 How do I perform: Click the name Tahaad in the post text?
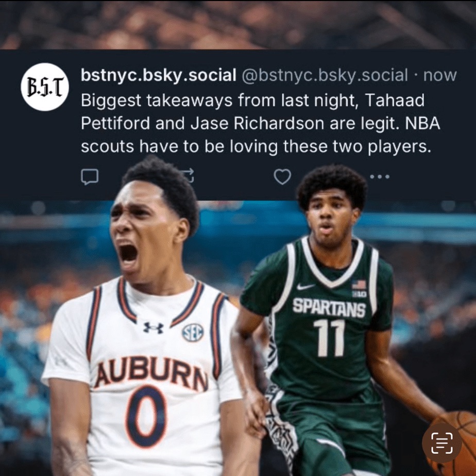click(394, 100)
